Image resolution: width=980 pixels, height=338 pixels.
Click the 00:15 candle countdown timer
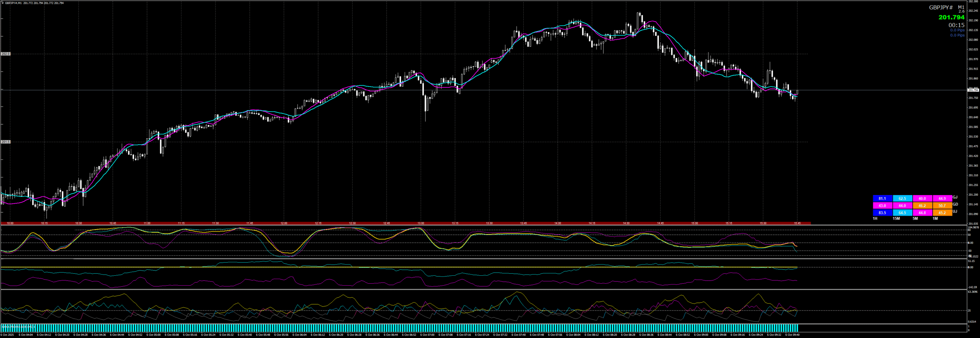(956, 25)
